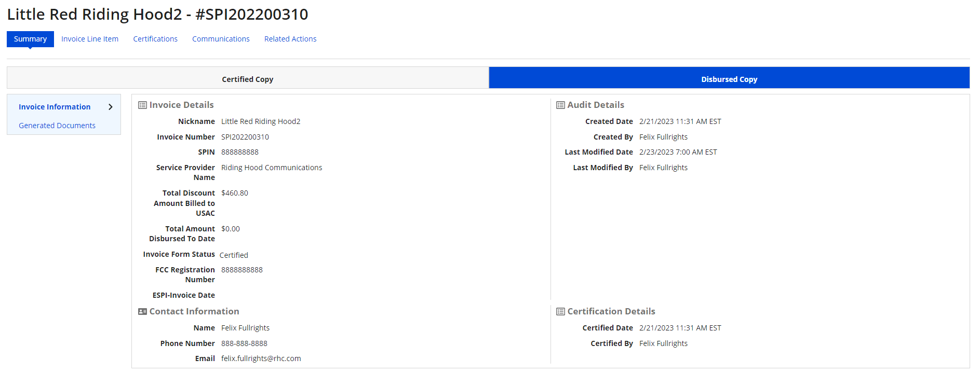Go to the Communications tab
This screenshot has height=373, width=980.
221,39
